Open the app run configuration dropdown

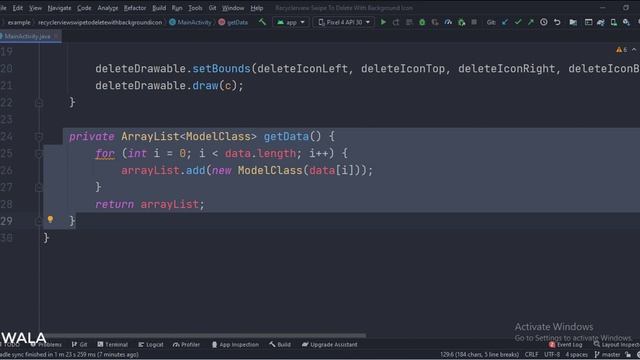pyautogui.click(x=291, y=22)
